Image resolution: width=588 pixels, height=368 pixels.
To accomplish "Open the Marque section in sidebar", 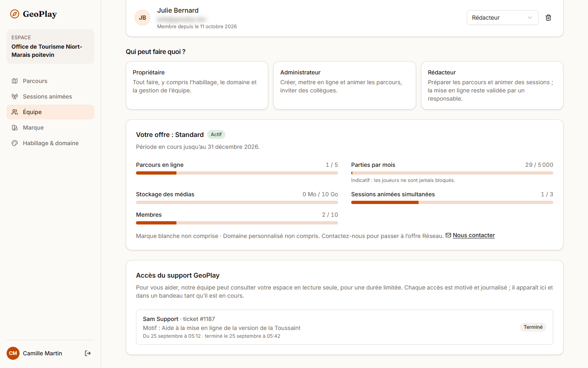I will 50,128.
